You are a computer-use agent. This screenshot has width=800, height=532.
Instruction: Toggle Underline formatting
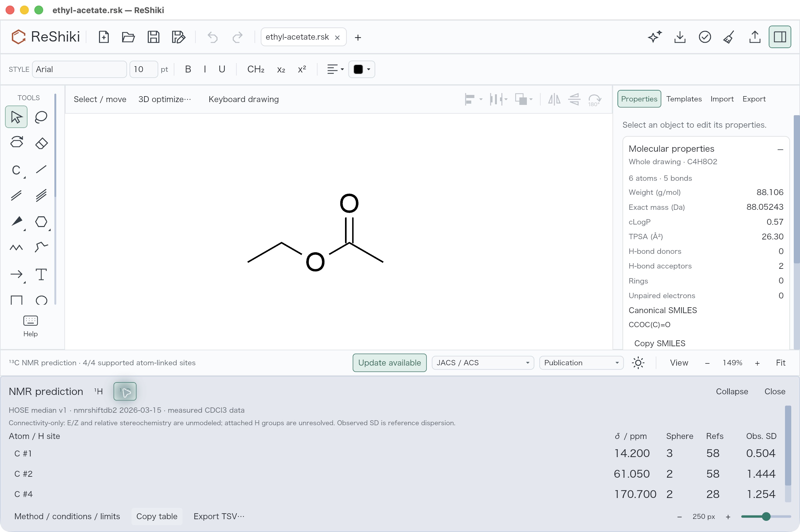222,69
